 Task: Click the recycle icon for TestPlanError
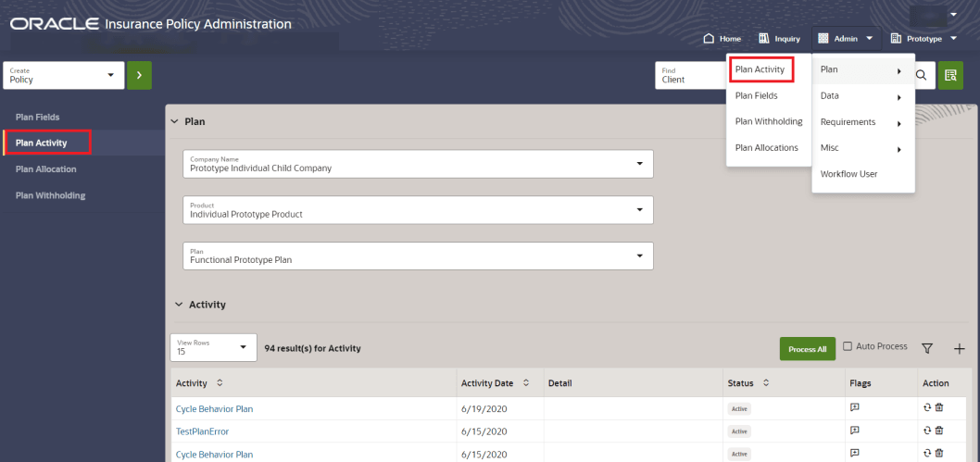[927, 431]
